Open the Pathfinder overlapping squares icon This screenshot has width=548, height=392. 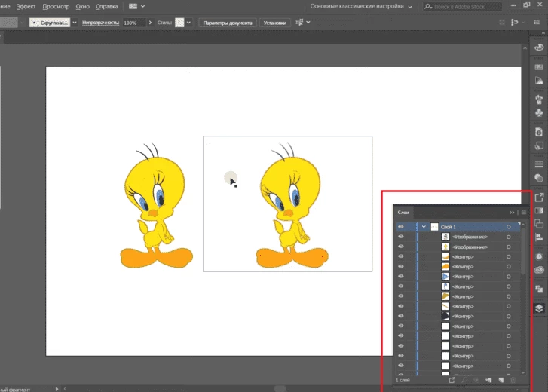(x=539, y=224)
